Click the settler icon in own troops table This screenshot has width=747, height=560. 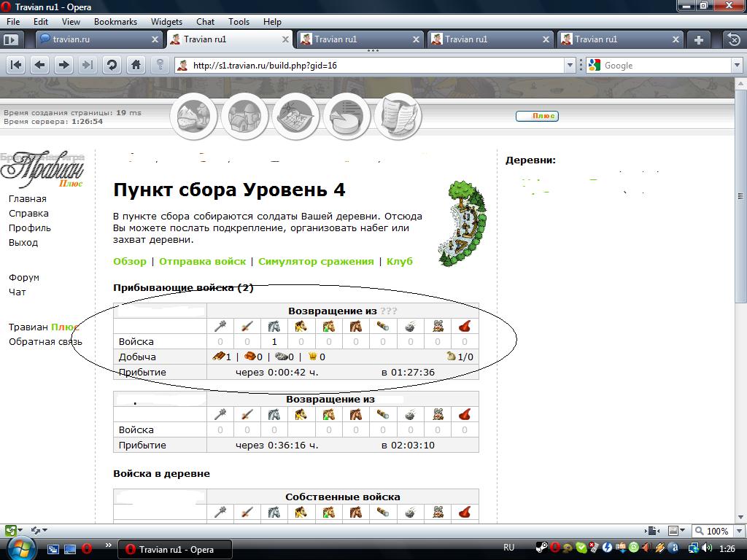[x=465, y=512]
